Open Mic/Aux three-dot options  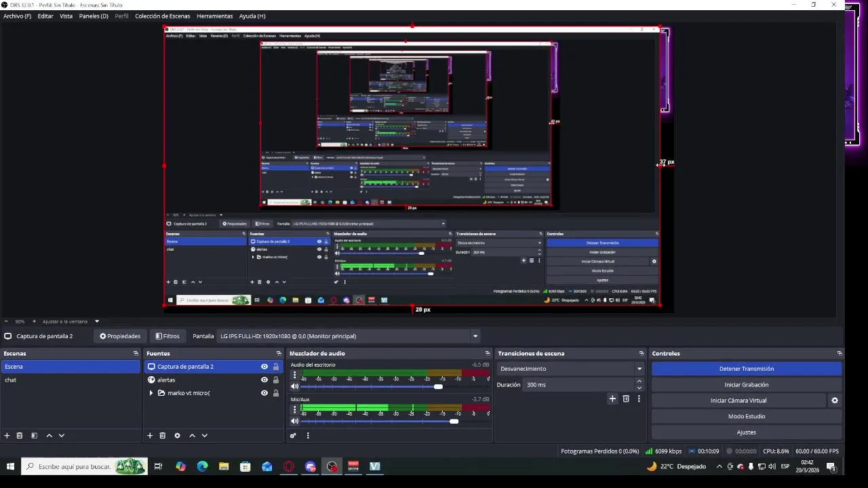point(294,409)
